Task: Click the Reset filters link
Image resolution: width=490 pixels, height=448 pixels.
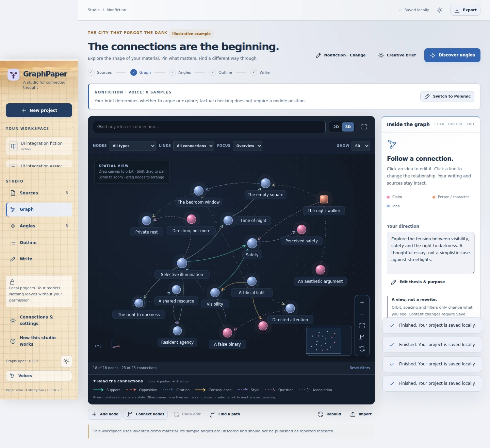Action: click(x=360, y=368)
